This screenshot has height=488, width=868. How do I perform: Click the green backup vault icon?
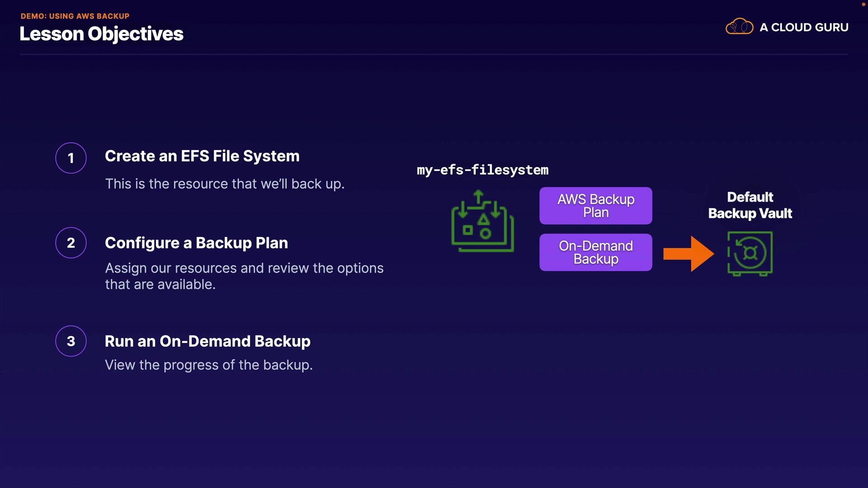[750, 253]
